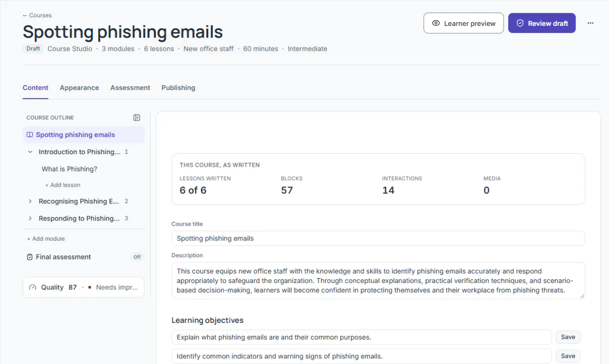The width and height of the screenshot is (609, 364).
Task: Click the 3 modules text in header
Action: pyautogui.click(x=118, y=49)
